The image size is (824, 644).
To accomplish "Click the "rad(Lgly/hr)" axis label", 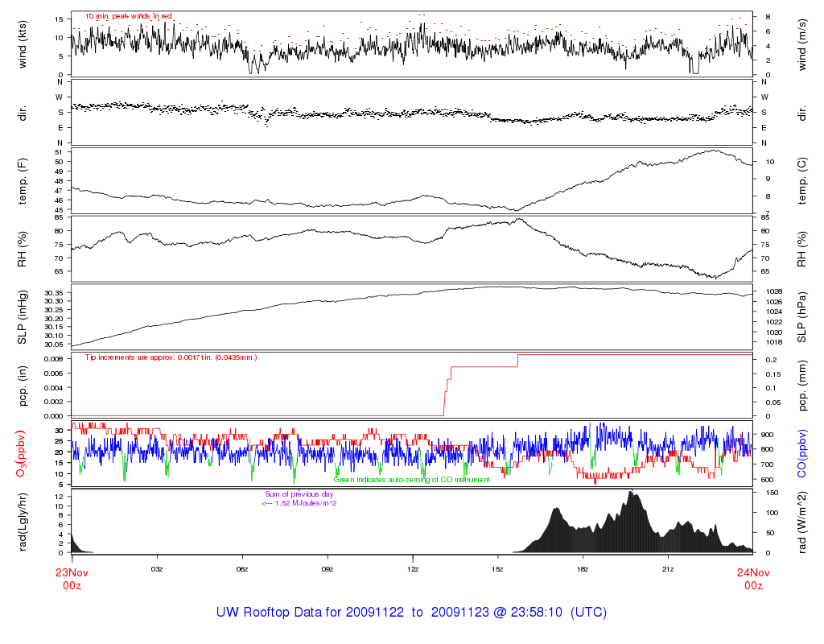I will [23, 521].
